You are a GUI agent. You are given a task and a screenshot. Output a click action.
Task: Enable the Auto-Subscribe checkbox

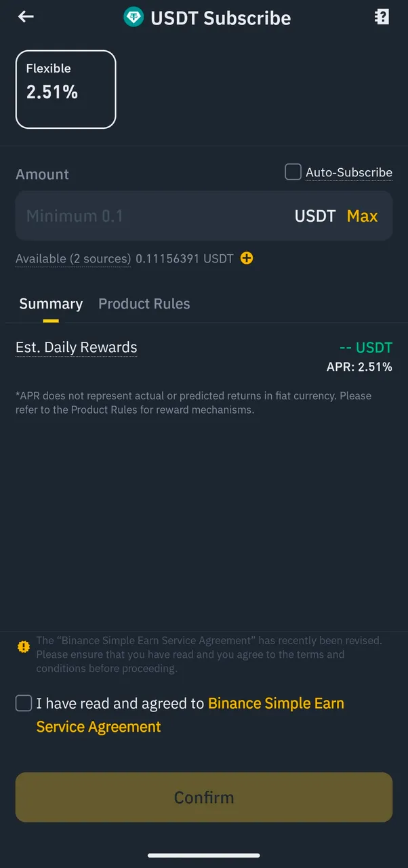pos(293,172)
